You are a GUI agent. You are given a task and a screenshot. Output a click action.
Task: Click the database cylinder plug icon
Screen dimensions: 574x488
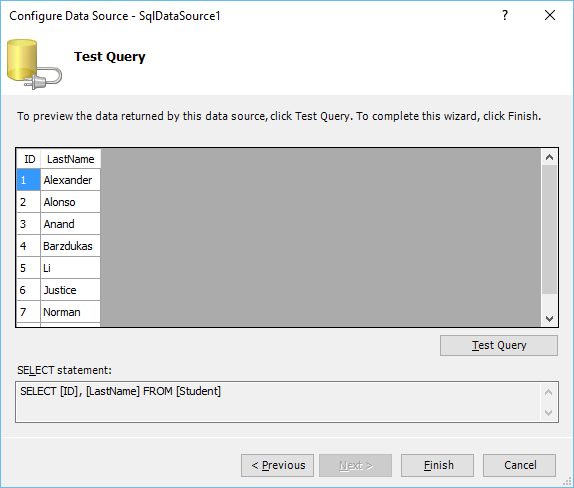34,65
